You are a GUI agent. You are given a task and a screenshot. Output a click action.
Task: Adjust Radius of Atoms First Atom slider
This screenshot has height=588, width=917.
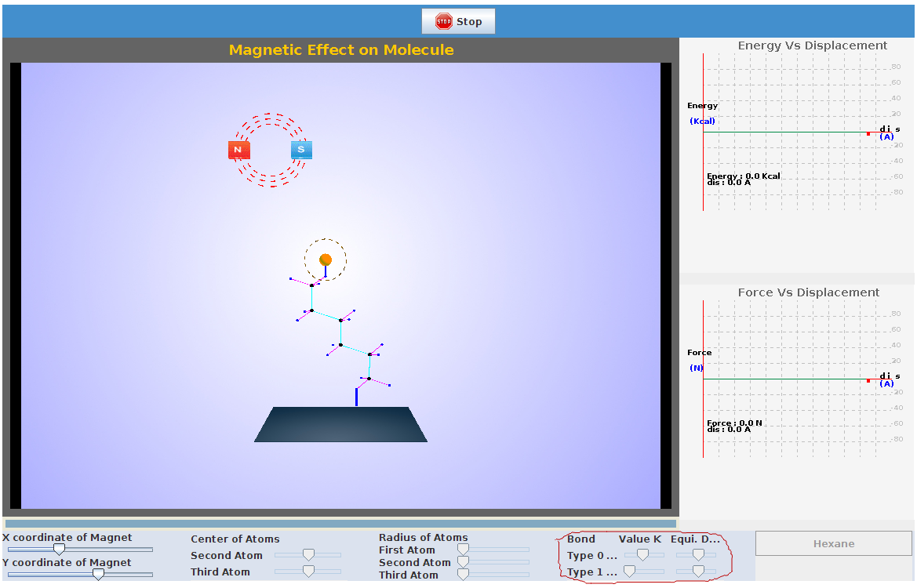(493, 550)
